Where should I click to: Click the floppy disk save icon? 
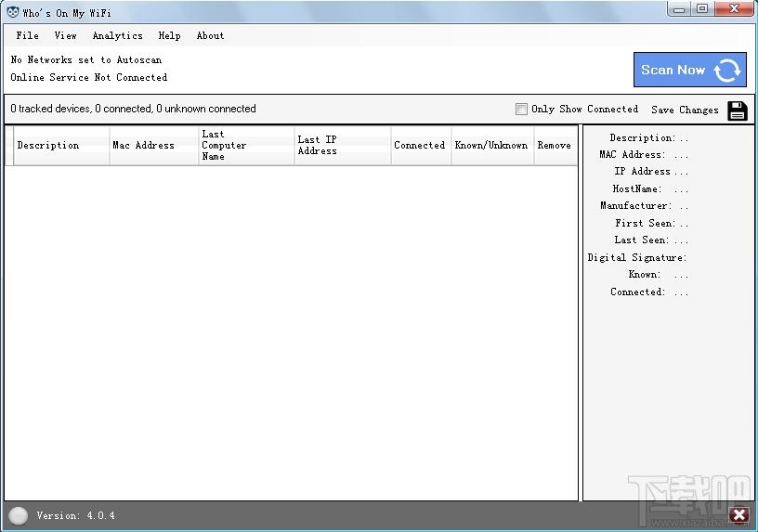coord(737,110)
